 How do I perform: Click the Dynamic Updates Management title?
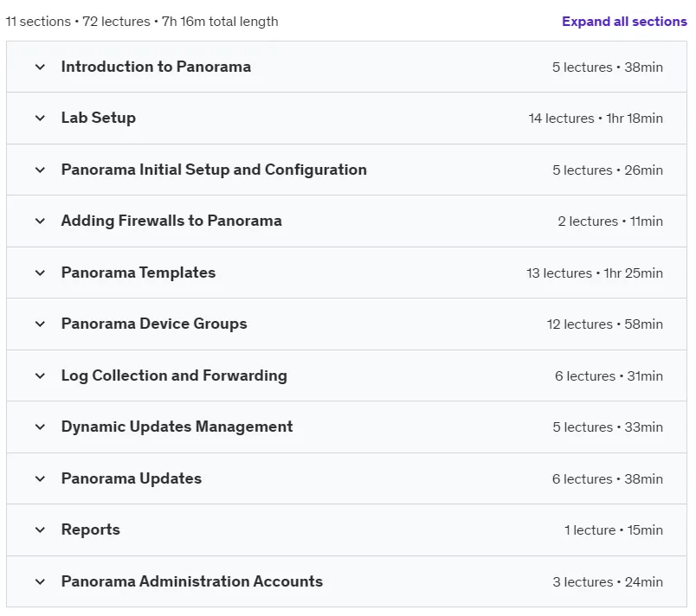click(177, 427)
